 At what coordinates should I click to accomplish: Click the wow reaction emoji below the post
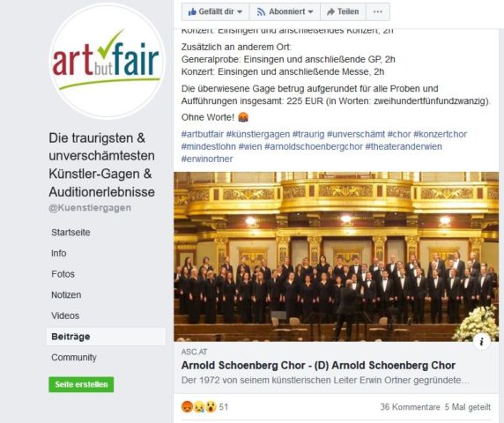tap(211, 407)
